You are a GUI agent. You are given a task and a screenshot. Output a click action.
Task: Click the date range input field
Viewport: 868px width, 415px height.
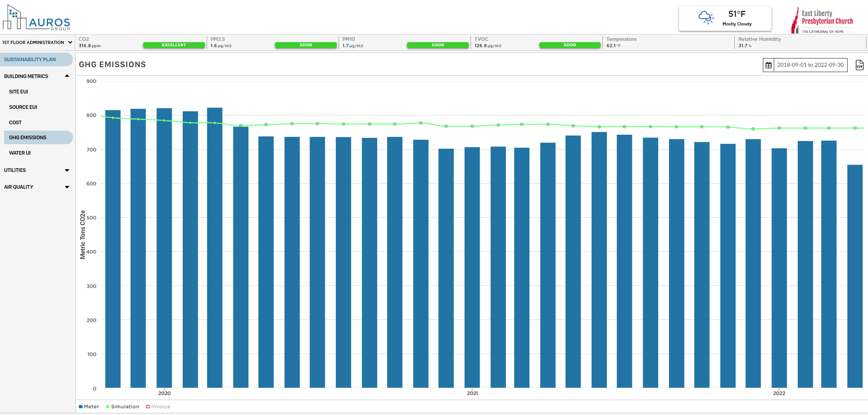pos(810,65)
